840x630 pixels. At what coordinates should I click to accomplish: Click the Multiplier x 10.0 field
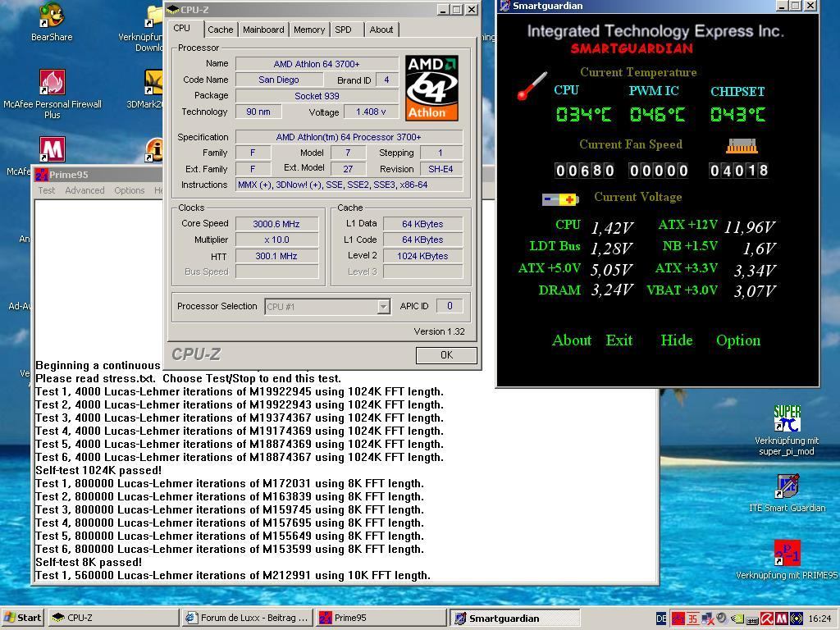(276, 240)
